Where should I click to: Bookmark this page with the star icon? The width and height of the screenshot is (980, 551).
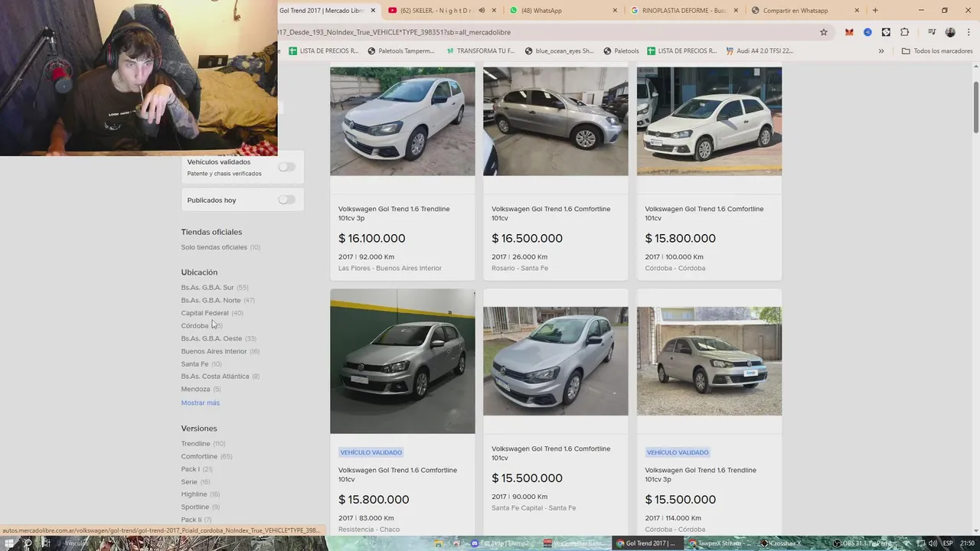tap(824, 32)
